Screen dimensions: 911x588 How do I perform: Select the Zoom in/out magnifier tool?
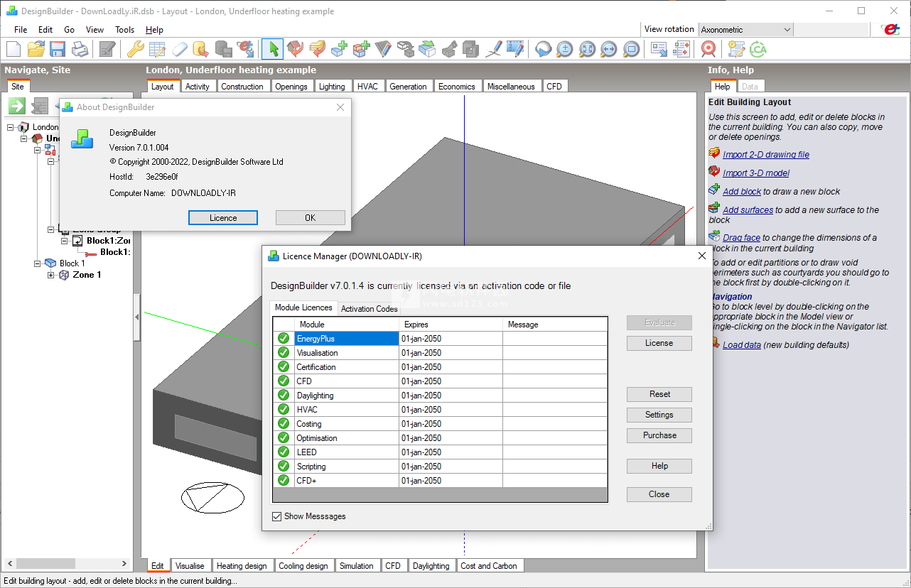click(x=564, y=48)
